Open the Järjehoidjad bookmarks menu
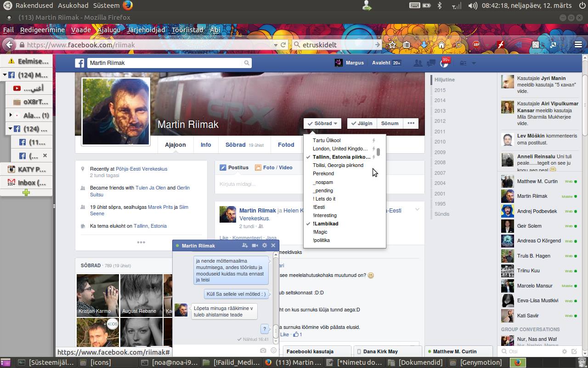588x368 pixels. pos(146,30)
